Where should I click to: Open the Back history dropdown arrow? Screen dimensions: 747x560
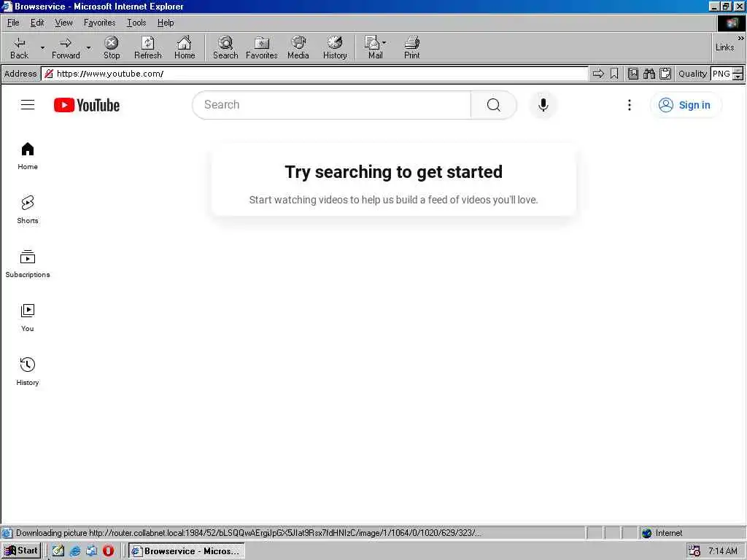(42, 48)
